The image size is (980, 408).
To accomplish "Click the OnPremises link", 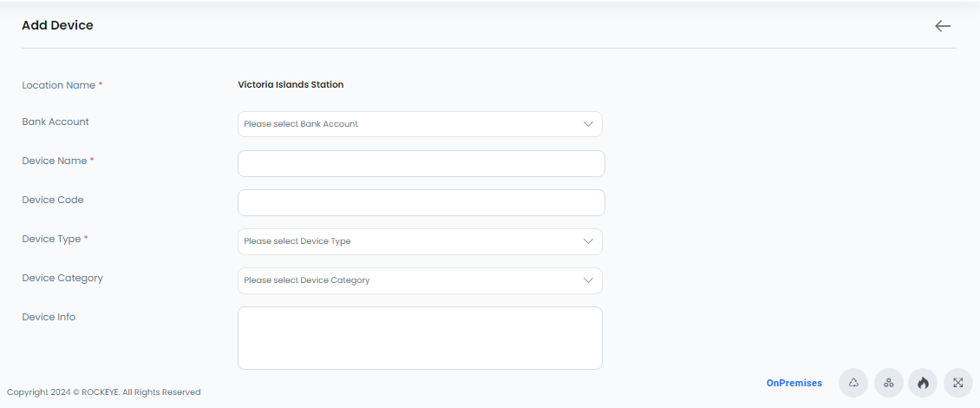I will click(x=794, y=383).
